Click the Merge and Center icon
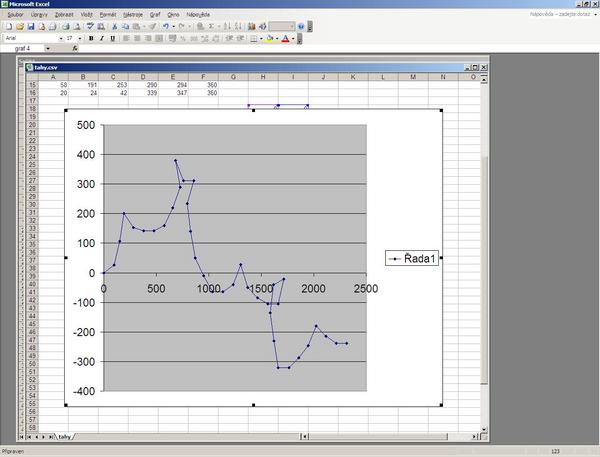Viewport: 600px width, 457px height. tap(159, 38)
